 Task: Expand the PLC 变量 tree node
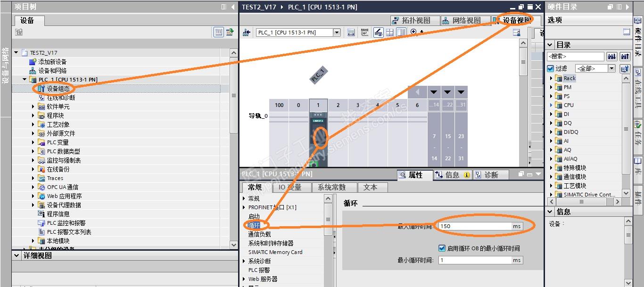tap(33, 142)
